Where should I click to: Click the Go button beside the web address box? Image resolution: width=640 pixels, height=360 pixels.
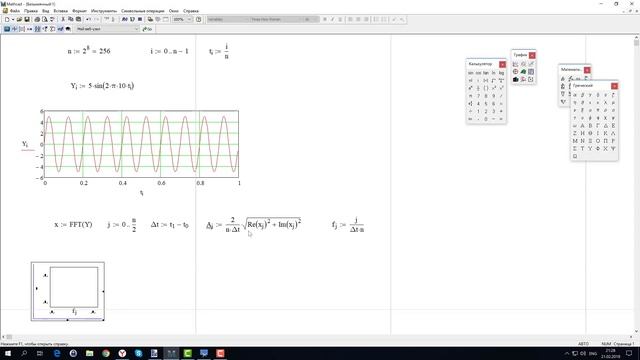pos(147,29)
